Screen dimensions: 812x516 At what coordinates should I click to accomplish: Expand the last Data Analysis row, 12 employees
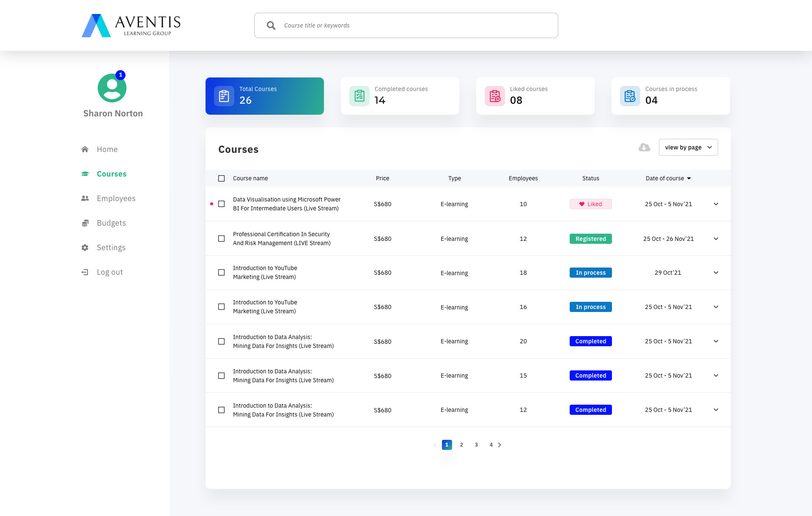(716, 410)
